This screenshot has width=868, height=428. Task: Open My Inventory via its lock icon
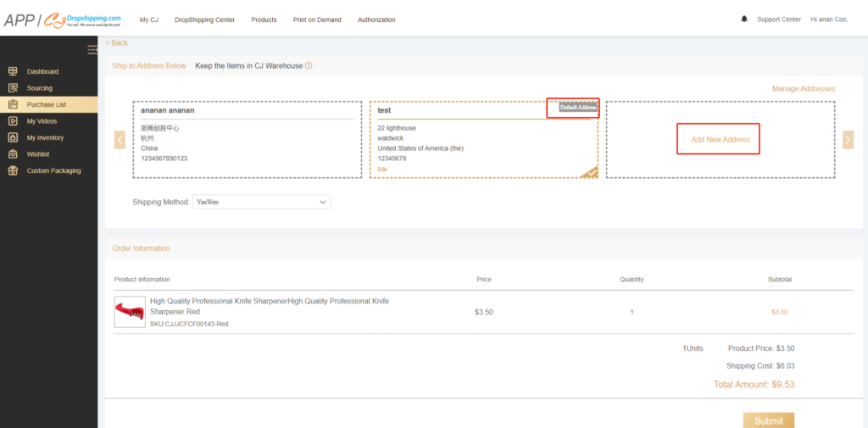[x=12, y=137]
